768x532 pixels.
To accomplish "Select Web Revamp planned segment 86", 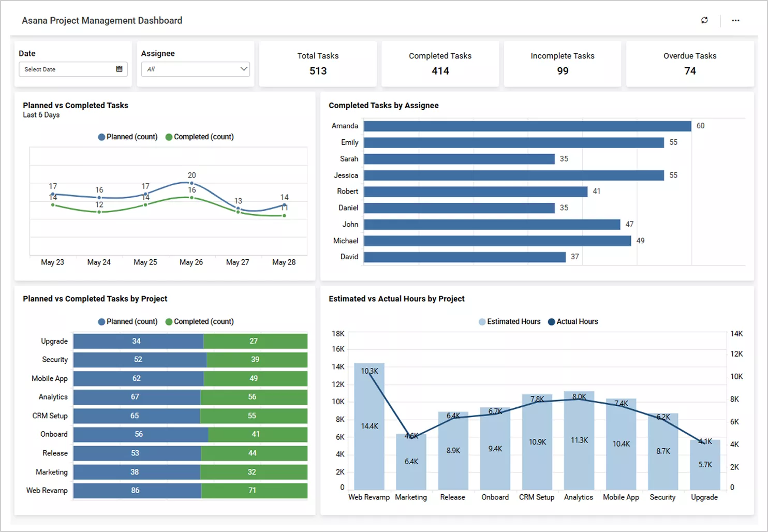I will coord(137,491).
